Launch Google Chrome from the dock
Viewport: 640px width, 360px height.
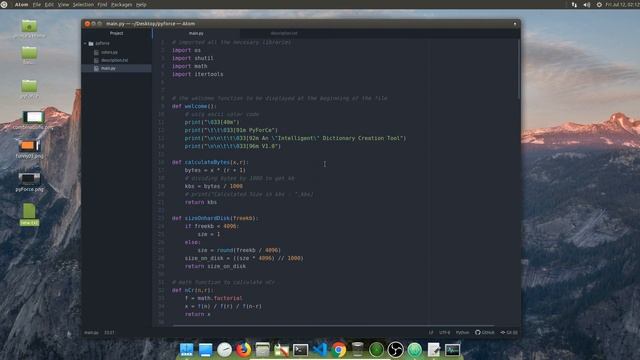click(338, 350)
